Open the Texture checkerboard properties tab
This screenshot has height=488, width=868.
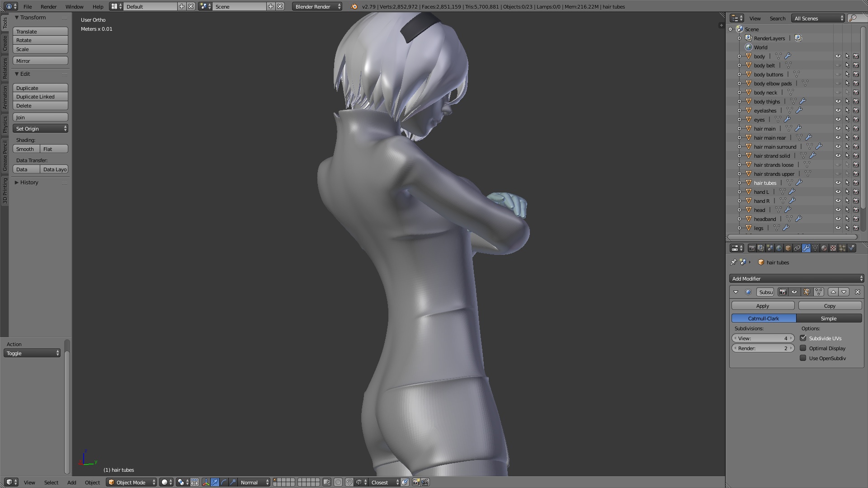point(833,248)
